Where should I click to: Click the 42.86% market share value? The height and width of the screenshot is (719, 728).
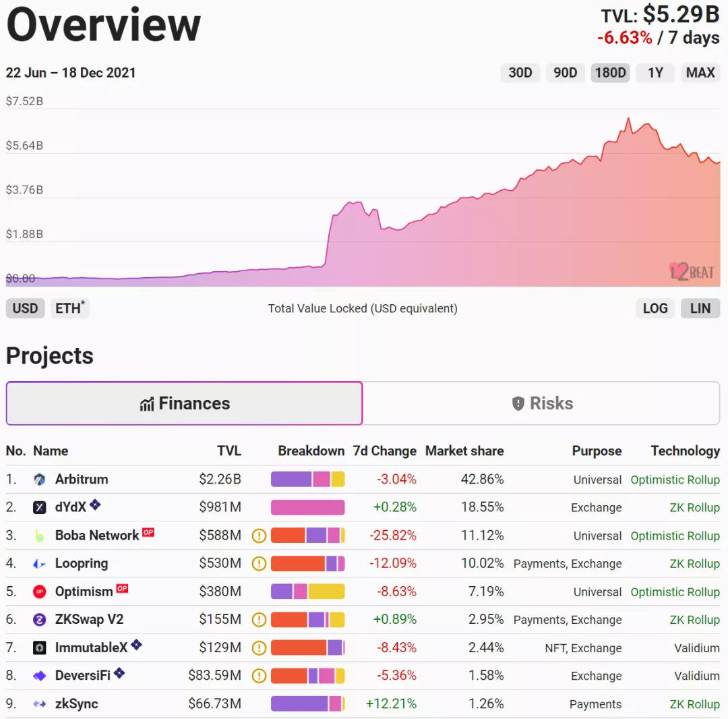[x=482, y=480]
